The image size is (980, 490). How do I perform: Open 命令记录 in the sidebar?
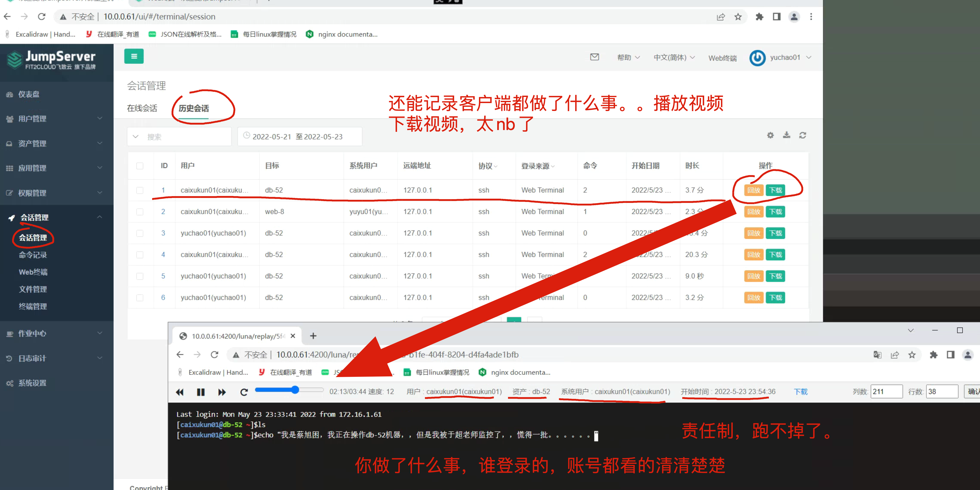[33, 255]
